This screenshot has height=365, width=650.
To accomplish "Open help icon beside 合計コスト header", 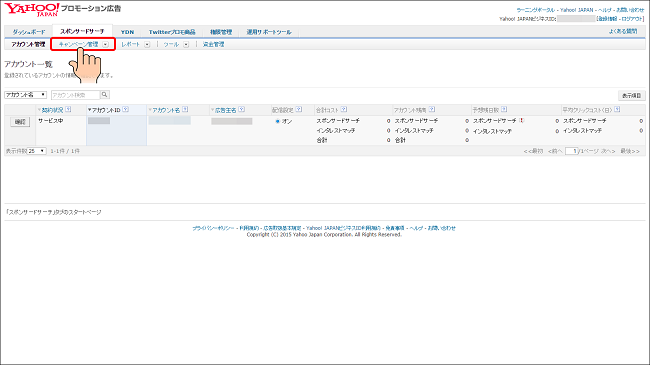I will [x=344, y=110].
